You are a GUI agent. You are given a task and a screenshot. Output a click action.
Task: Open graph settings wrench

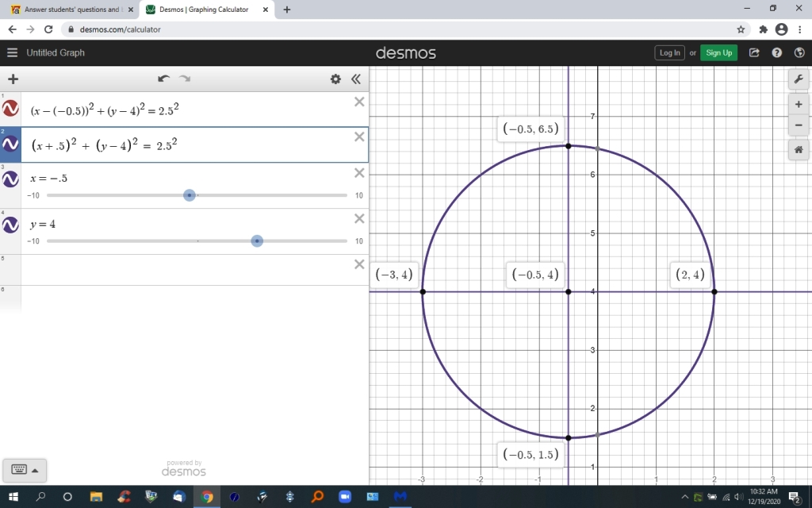799,79
